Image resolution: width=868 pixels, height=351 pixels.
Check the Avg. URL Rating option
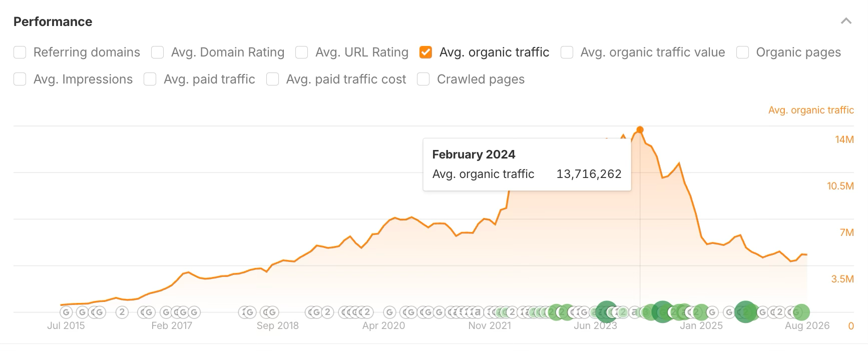click(302, 52)
